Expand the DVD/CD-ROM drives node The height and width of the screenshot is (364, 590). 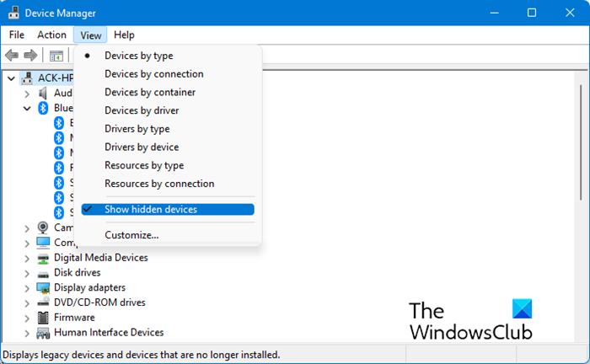[x=27, y=303]
